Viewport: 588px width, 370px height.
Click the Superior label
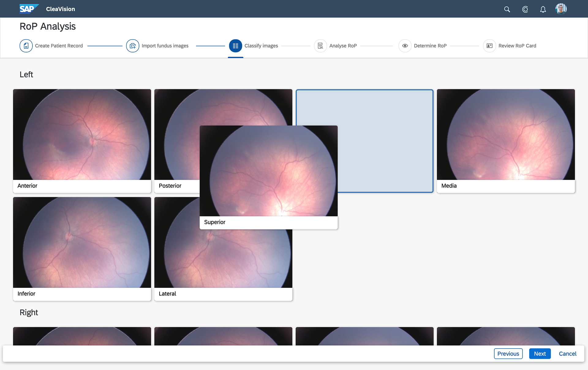pos(215,222)
